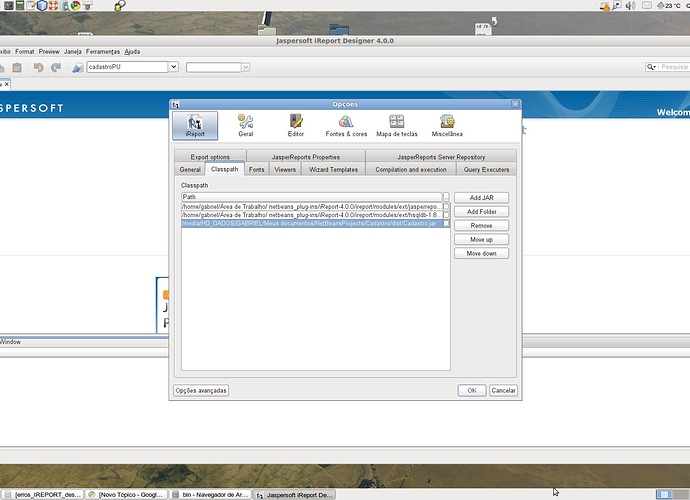This screenshot has height=500, width=690.
Task: Click the undo arrow in the toolbar
Action: tap(38, 67)
